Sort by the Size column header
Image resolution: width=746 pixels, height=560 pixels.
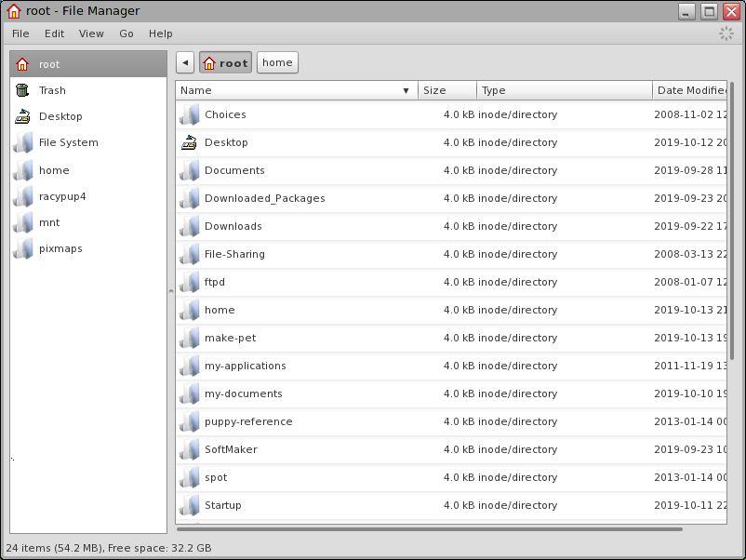tap(447, 90)
